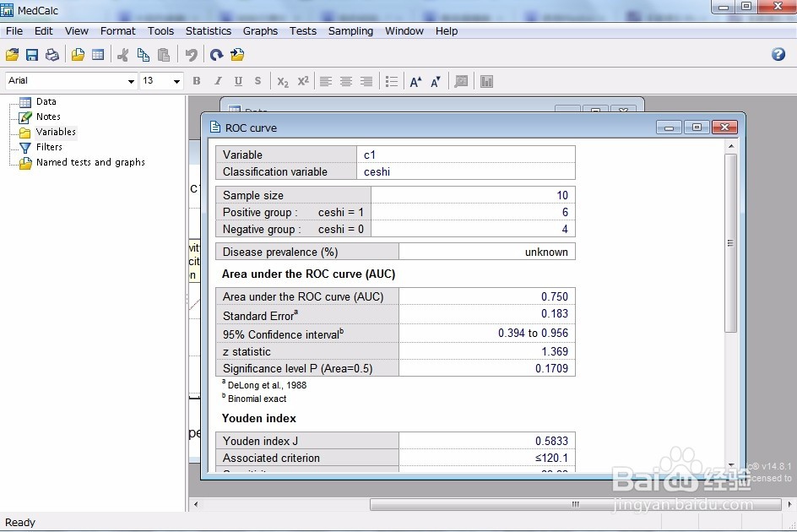Open the Format menu
Image resolution: width=797 pixels, height=532 pixels.
pos(118,31)
